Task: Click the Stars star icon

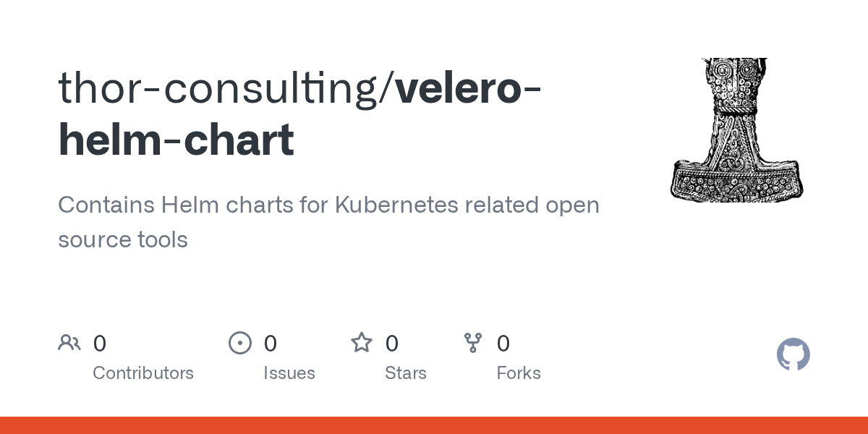Action: [362, 342]
